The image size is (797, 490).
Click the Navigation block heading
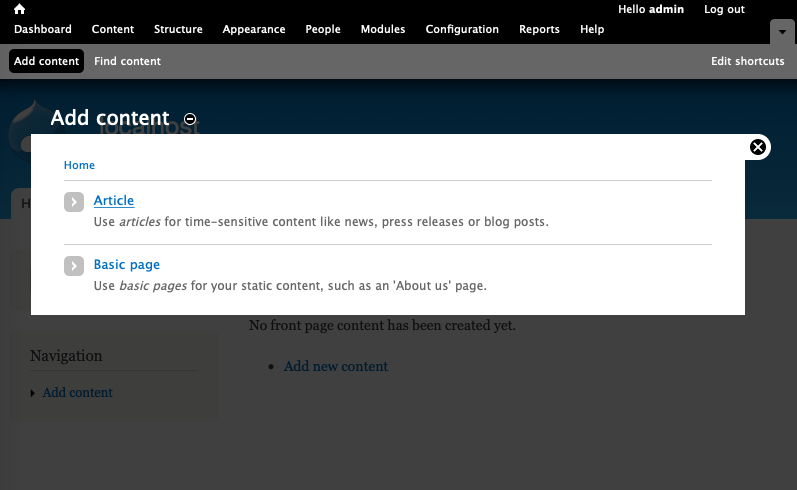pyautogui.click(x=66, y=356)
